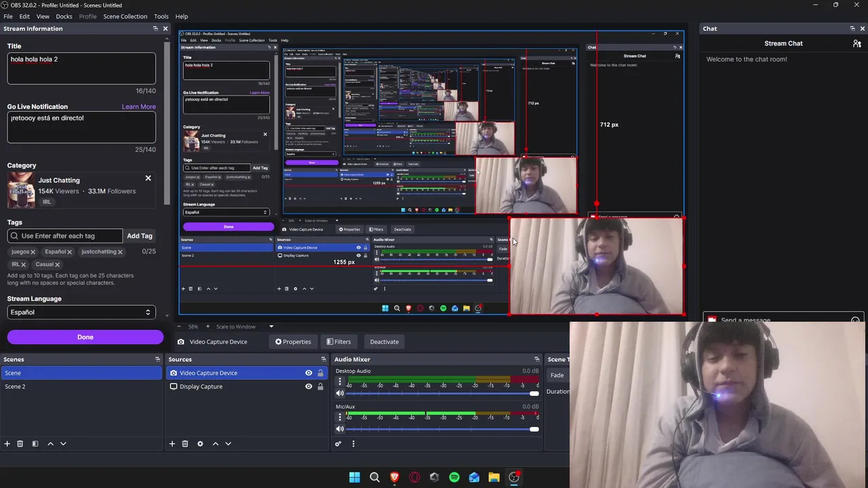Add a new scene with the plus icon
Screen dimensions: 868x488
tap(7, 444)
